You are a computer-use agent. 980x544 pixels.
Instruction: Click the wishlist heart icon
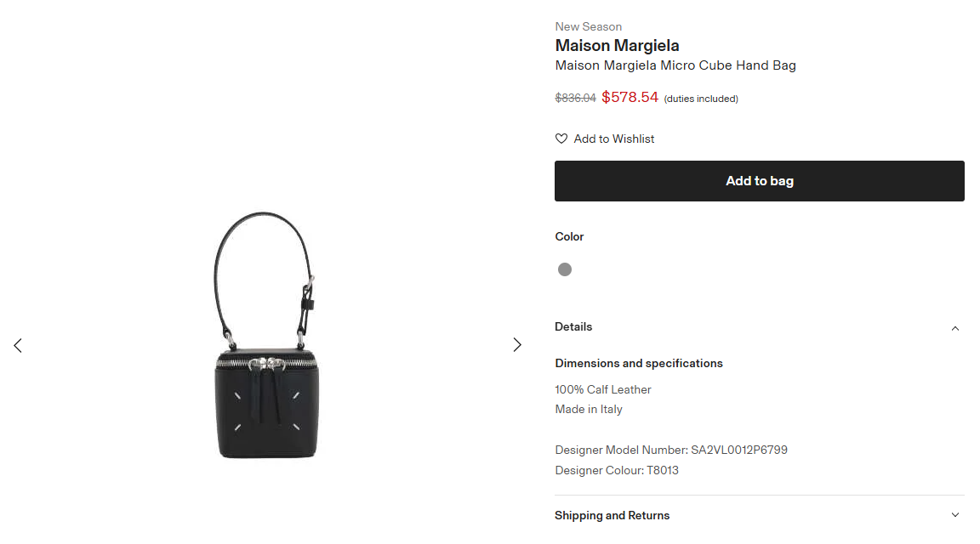(x=561, y=139)
